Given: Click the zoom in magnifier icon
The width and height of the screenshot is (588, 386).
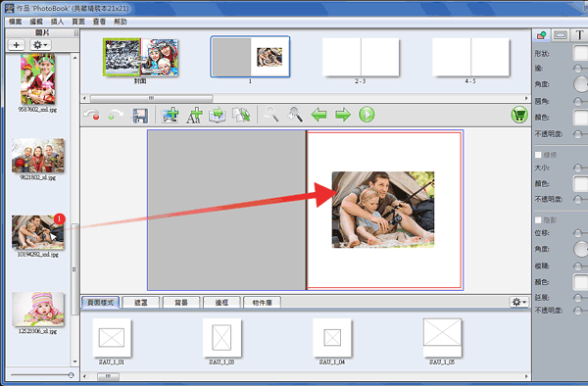Looking at the screenshot, I should 295,115.
